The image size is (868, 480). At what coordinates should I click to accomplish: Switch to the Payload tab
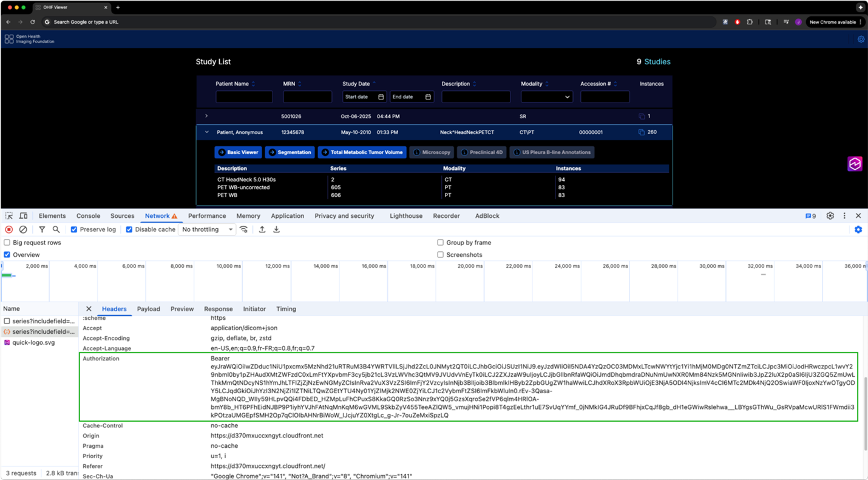tap(149, 309)
